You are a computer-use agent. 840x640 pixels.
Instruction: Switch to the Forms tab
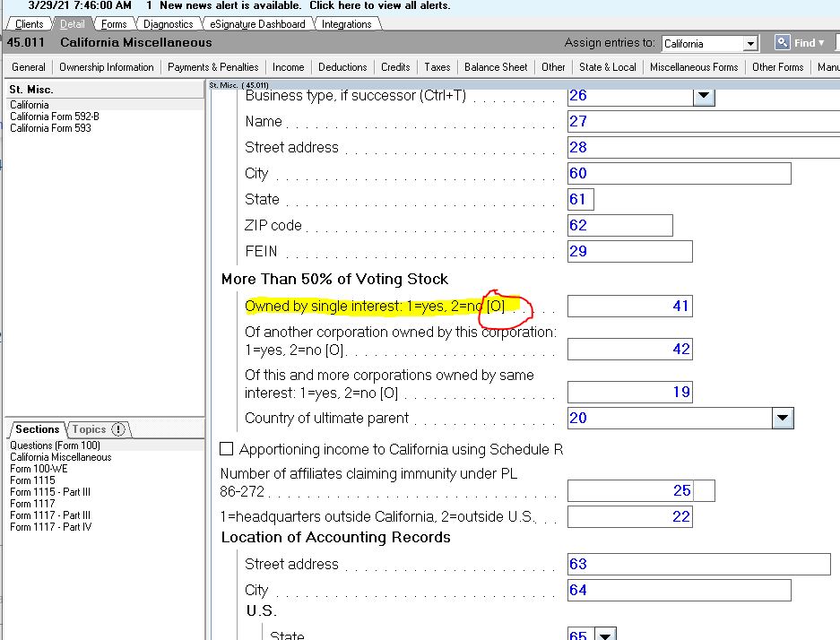114,24
